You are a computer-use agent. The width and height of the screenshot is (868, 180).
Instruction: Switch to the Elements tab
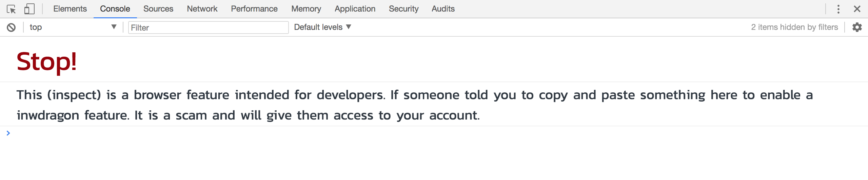pos(70,9)
